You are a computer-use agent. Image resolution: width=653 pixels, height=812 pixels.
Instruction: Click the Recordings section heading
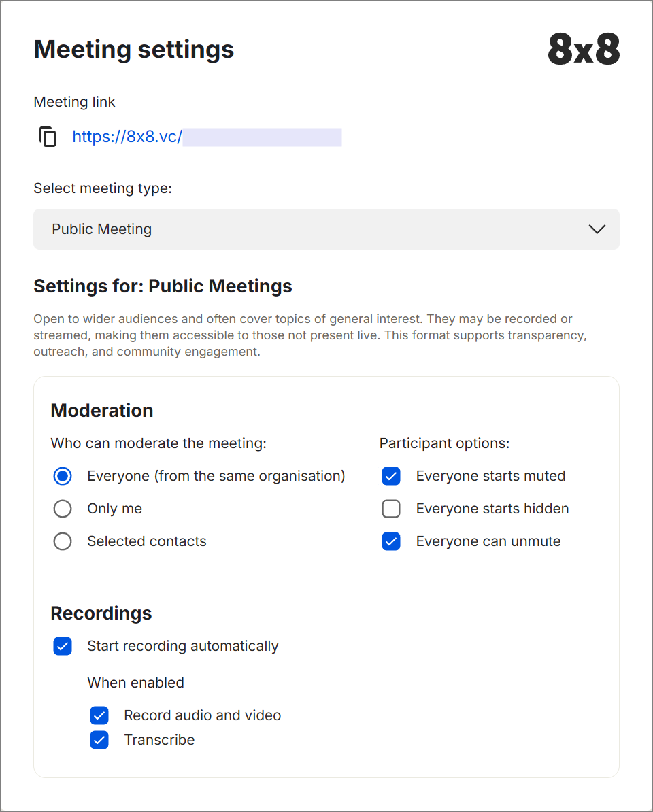point(101,613)
